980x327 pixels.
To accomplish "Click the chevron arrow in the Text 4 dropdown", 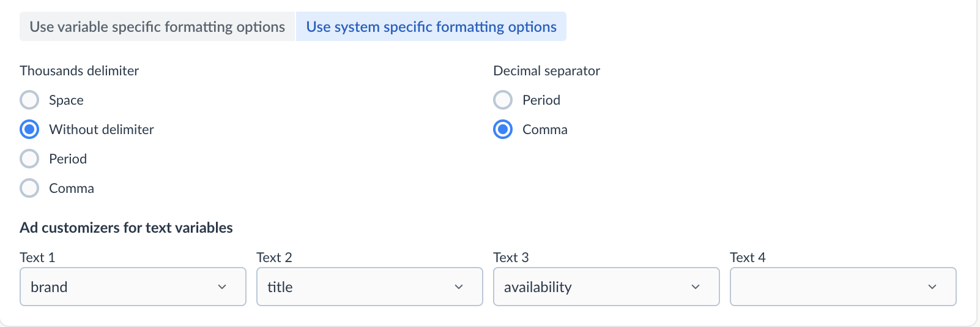I will point(932,287).
